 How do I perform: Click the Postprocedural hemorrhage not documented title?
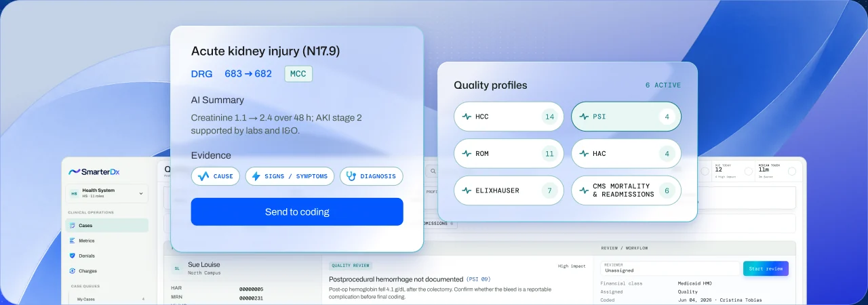(x=395, y=279)
